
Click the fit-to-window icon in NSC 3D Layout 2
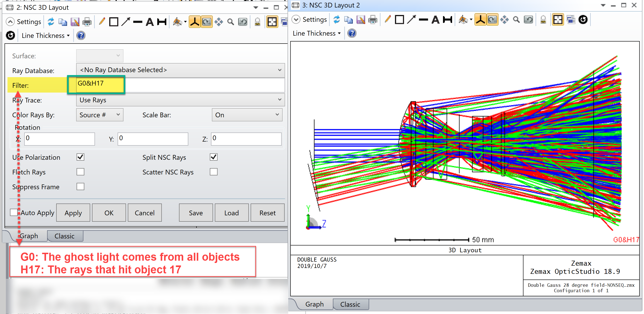pyautogui.click(x=558, y=20)
